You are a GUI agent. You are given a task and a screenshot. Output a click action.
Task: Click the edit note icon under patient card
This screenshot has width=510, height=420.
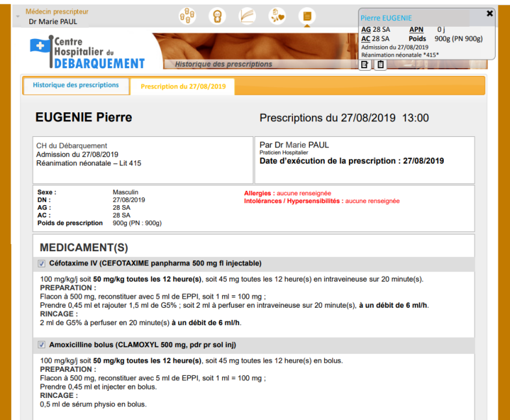(x=365, y=64)
